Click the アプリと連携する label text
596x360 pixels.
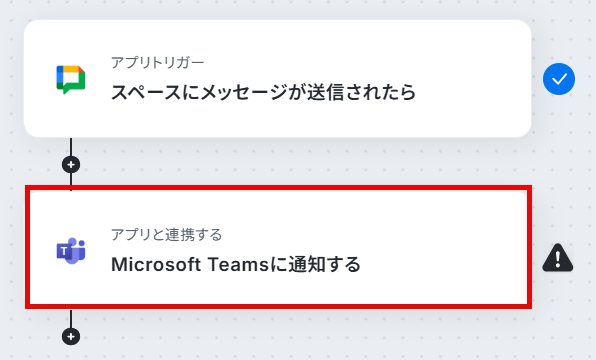click(166, 235)
